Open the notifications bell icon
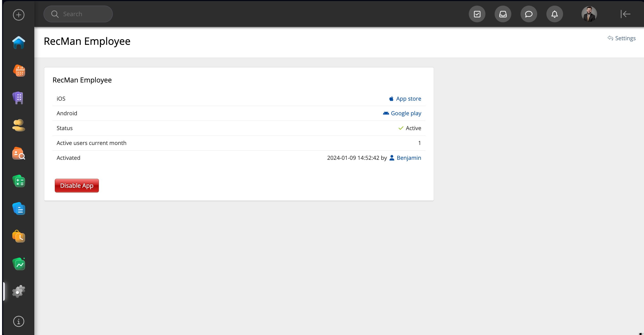This screenshot has height=335, width=644. tap(555, 14)
